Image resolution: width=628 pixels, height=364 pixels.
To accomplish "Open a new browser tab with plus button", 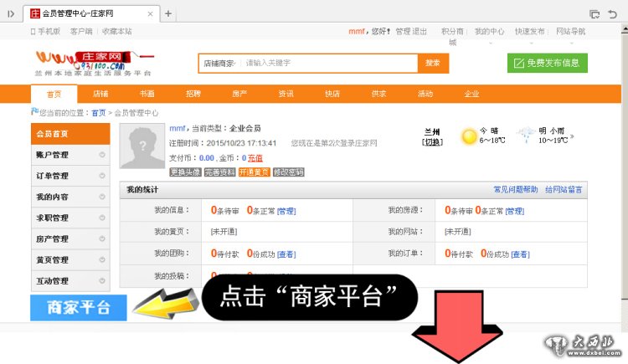I will (168, 13).
